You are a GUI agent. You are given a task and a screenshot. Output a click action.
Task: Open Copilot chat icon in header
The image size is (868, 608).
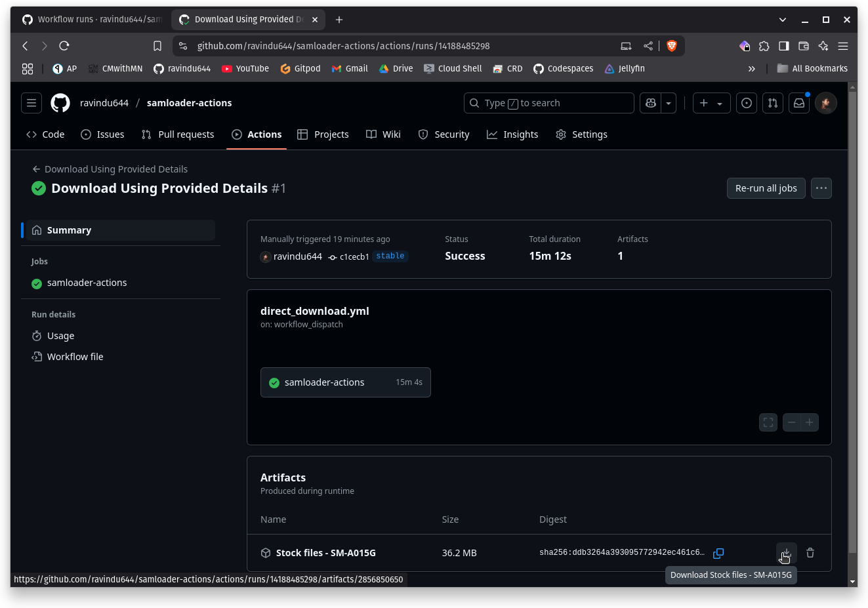click(x=651, y=103)
